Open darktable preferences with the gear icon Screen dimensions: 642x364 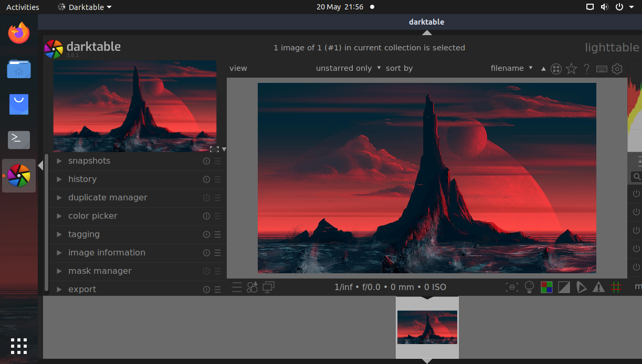click(x=617, y=68)
